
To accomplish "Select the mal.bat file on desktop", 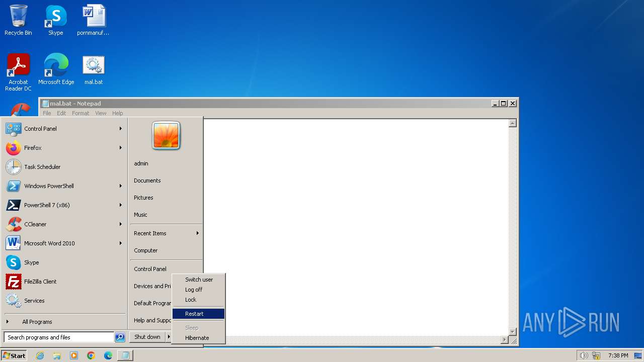I will [x=93, y=69].
